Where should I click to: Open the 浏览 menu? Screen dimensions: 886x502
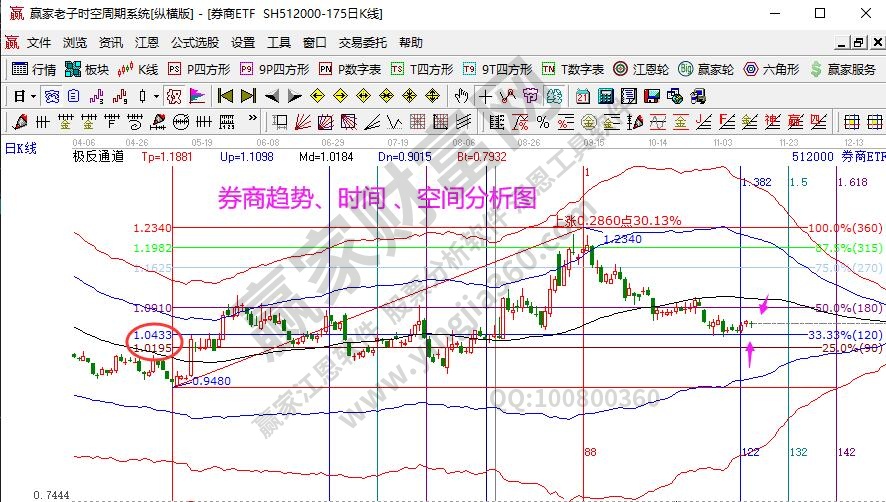point(75,43)
